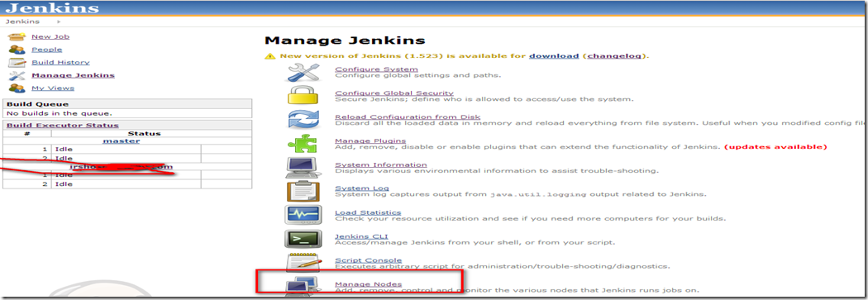
Task: Click the My Views icon in sidebar
Action: pos(17,88)
